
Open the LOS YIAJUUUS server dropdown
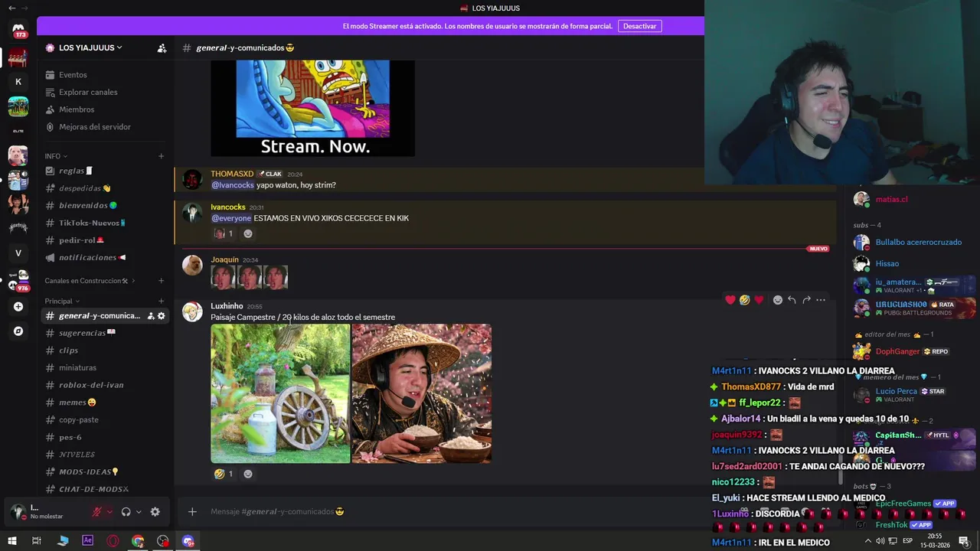click(90, 47)
